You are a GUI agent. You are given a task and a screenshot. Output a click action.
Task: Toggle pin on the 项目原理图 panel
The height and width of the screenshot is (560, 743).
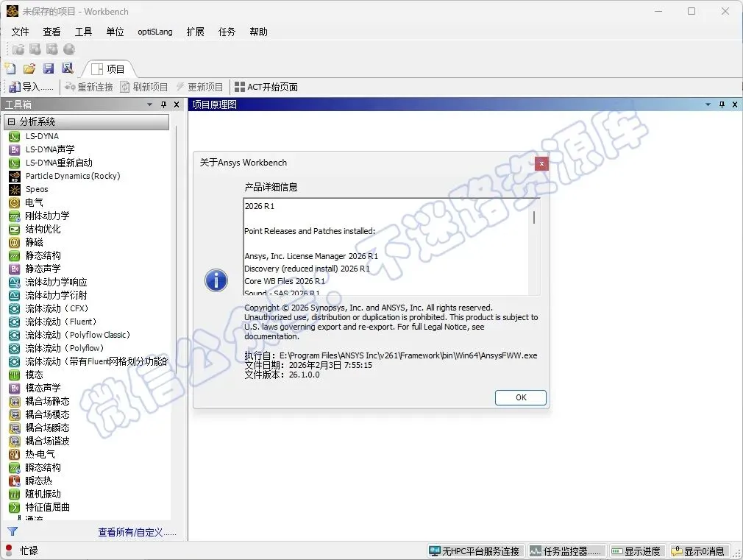click(x=722, y=104)
